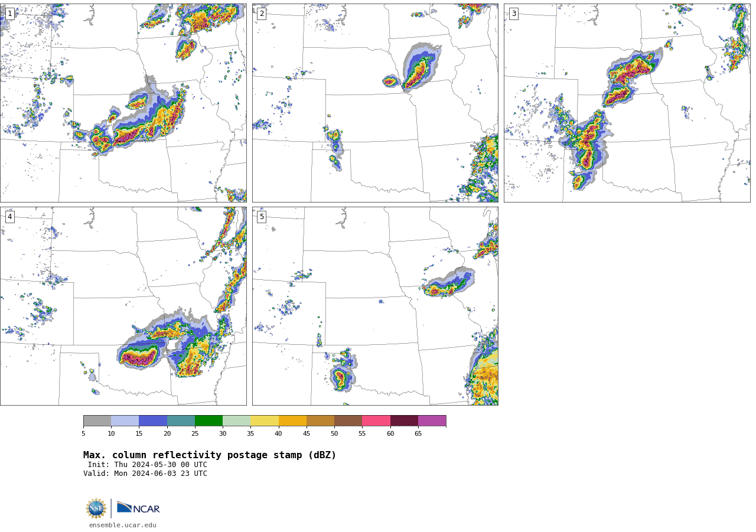
Task: Open ensemble member 1 reflectivity panel
Action: (123, 103)
